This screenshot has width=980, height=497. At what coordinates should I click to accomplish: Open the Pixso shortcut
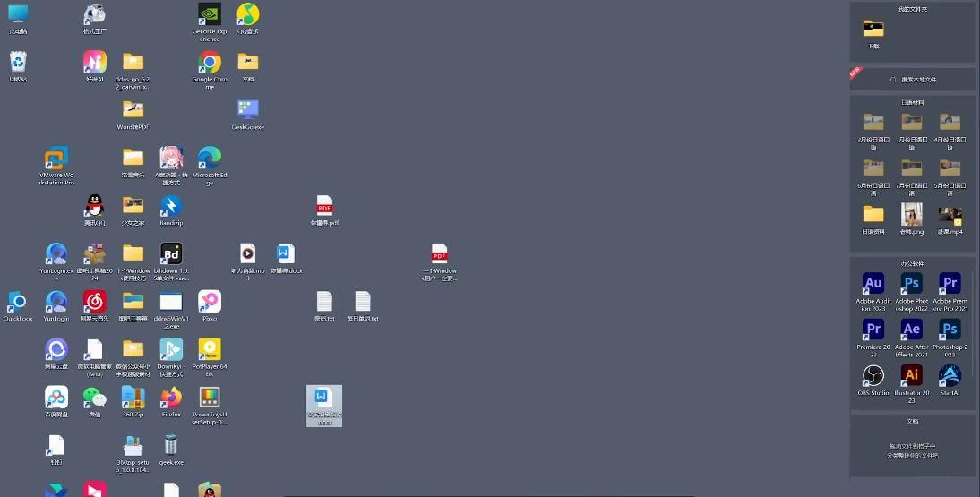tap(210, 301)
